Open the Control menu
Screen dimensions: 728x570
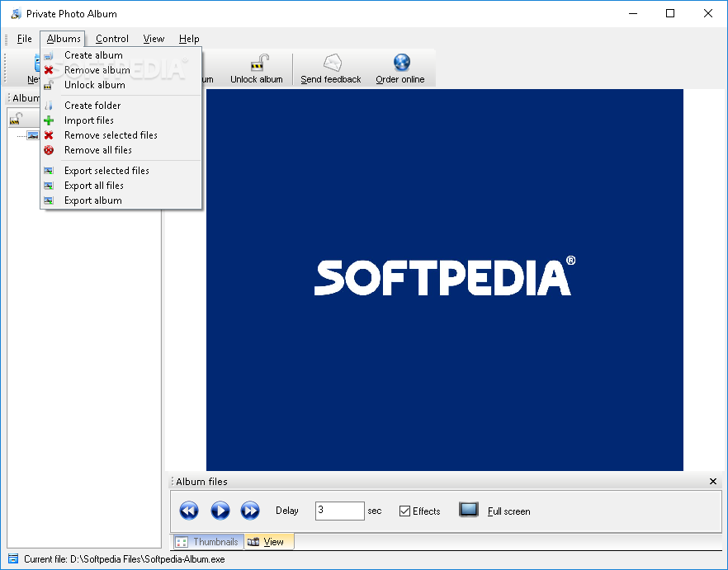coord(112,39)
